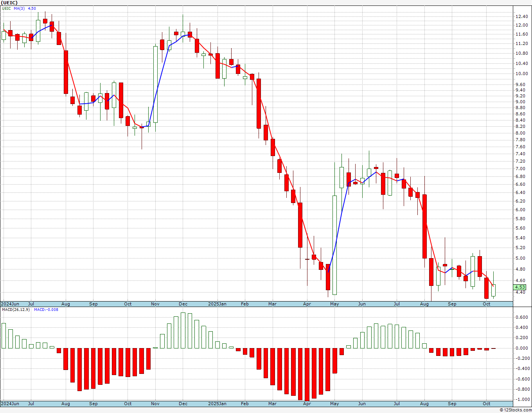The image size is (532, 413).
Task: Click the 5.00 price axis label
Action: coord(520,258)
